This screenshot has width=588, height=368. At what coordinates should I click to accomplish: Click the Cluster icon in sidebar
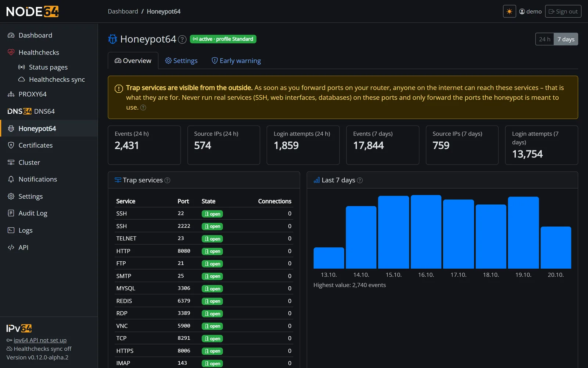11,162
